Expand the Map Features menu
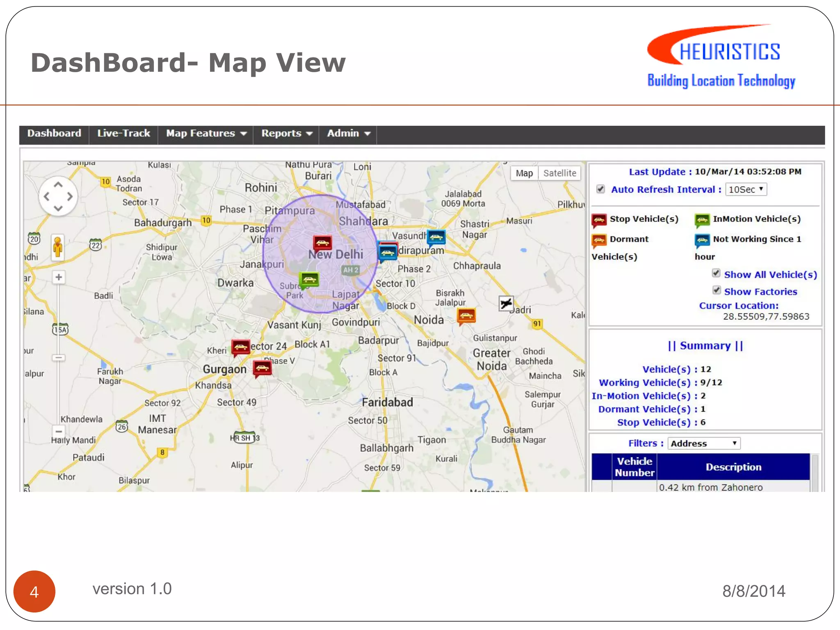This screenshot has height=630, width=840. pos(206,133)
